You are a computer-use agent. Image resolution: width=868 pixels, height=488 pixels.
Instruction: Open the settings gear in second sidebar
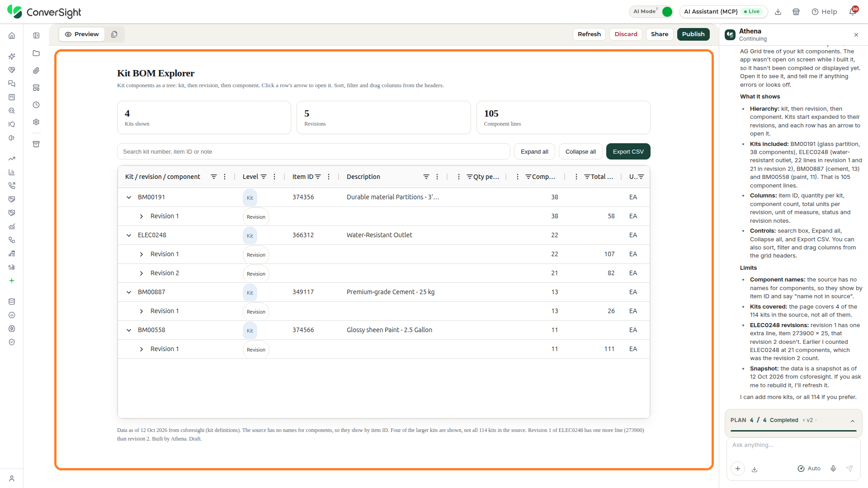[x=36, y=122]
